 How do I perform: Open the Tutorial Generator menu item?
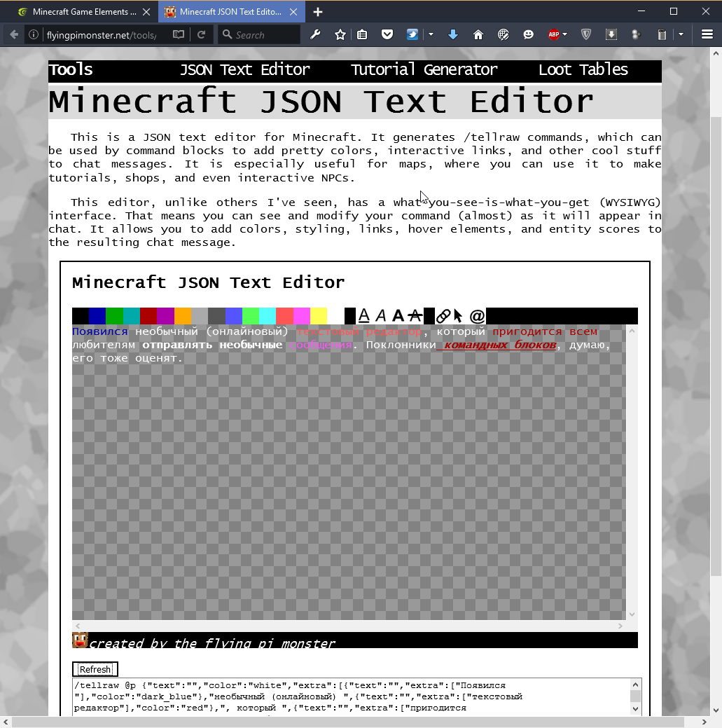(x=424, y=70)
